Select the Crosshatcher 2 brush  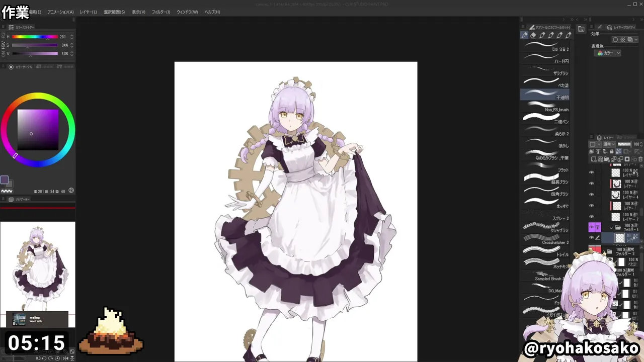click(x=545, y=240)
